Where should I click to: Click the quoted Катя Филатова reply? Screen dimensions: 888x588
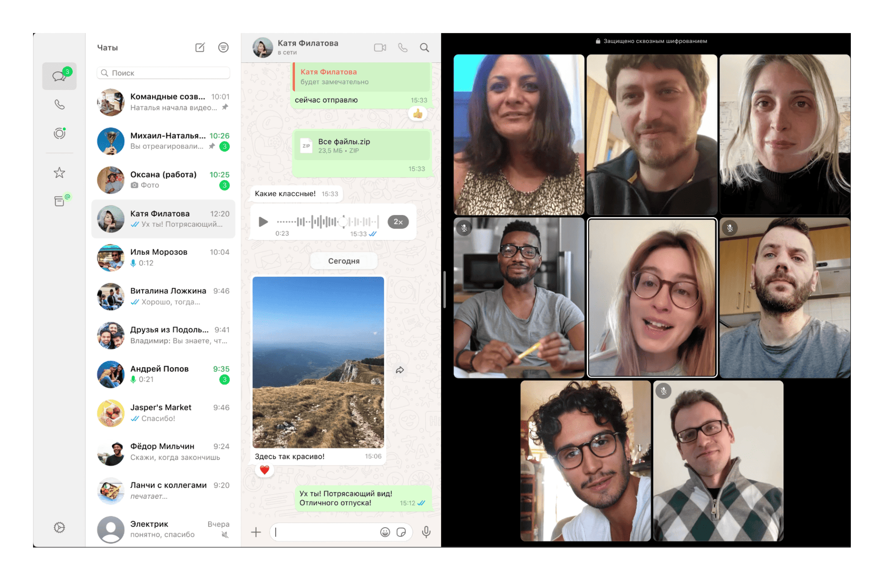point(362,77)
